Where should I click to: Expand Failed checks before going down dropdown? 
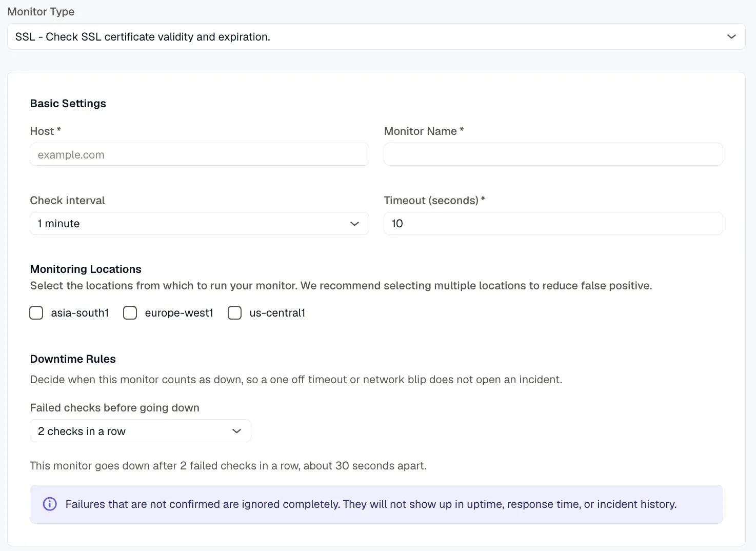141,431
